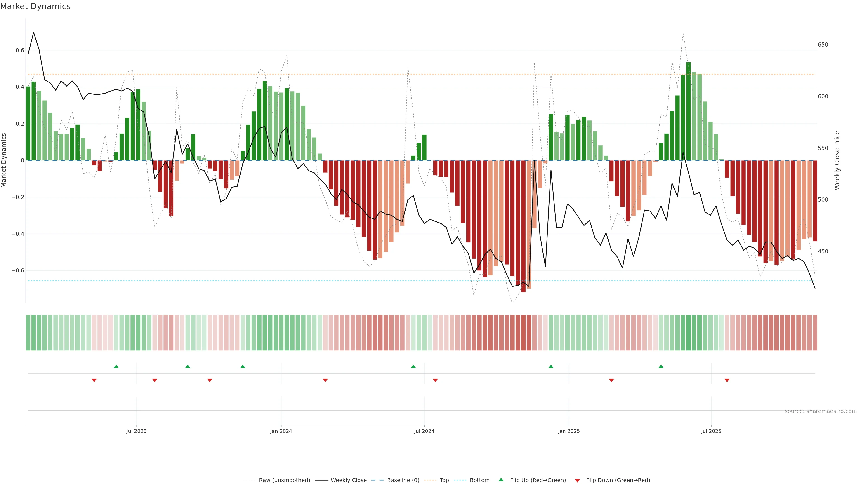Click the Flip Up legend triangle icon
868x488 pixels.
[x=501, y=480]
